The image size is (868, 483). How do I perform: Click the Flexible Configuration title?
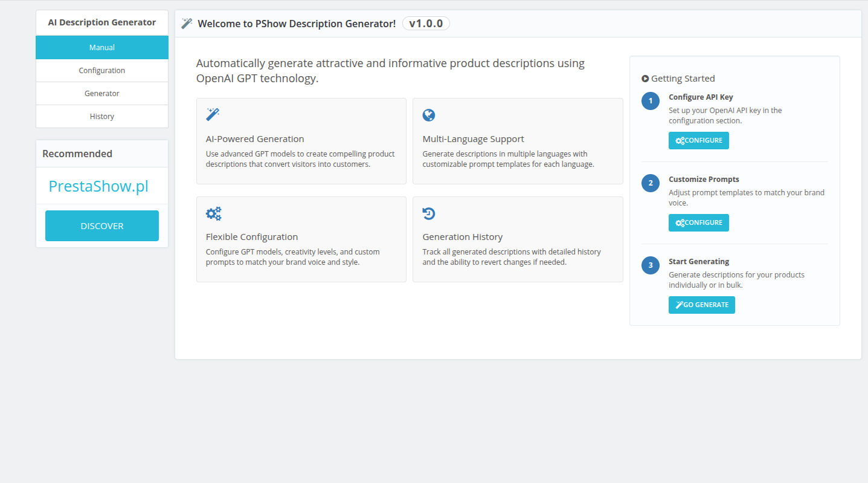(252, 237)
